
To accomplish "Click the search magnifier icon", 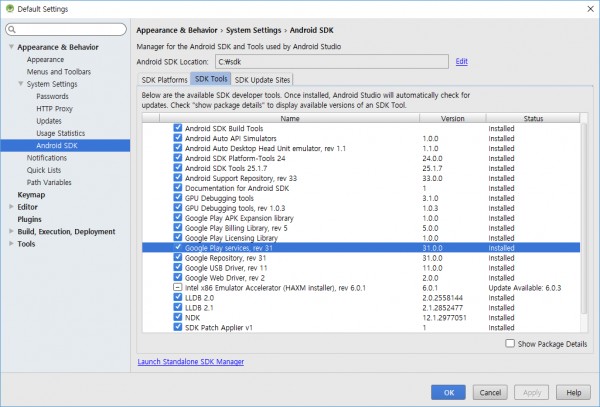I will click(x=12, y=29).
